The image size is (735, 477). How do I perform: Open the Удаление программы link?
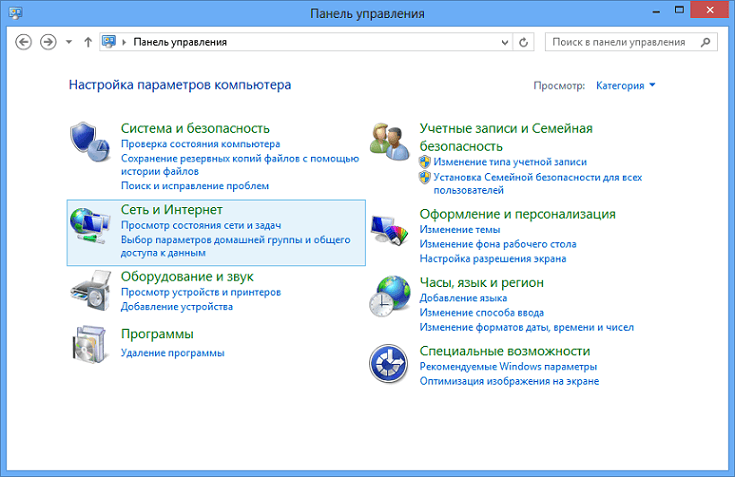[172, 353]
